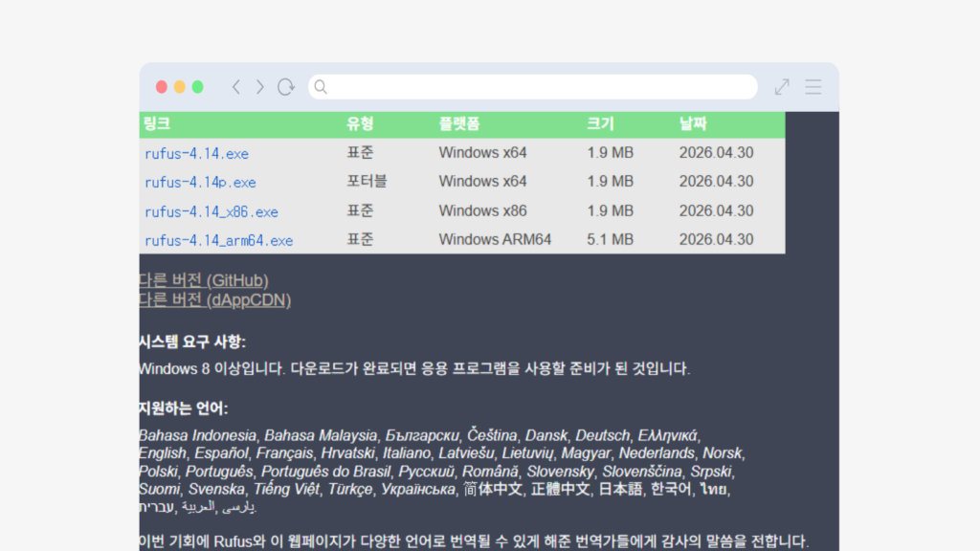This screenshot has height=551, width=980.
Task: Click the 시스템 요구 사항: heading
Action: (192, 342)
